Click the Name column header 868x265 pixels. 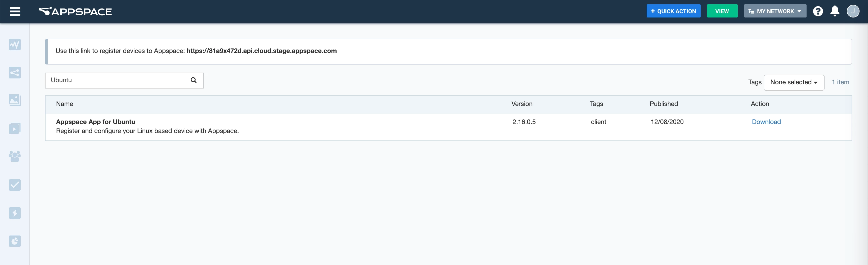(65, 104)
